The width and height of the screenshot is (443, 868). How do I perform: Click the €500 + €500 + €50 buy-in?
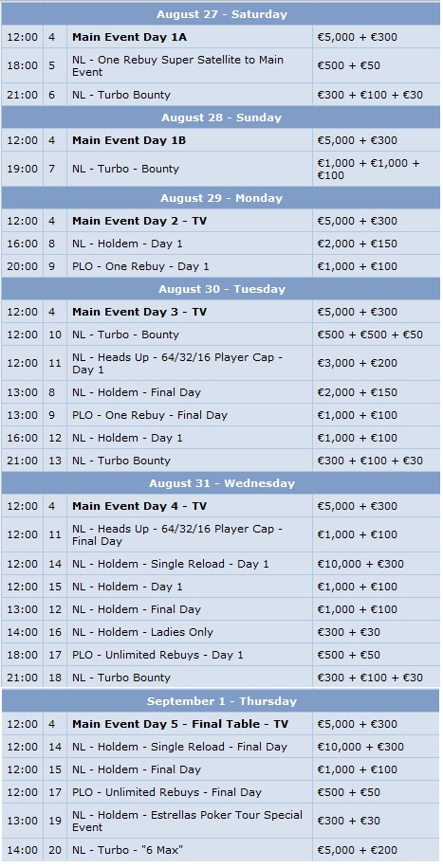[x=370, y=335]
